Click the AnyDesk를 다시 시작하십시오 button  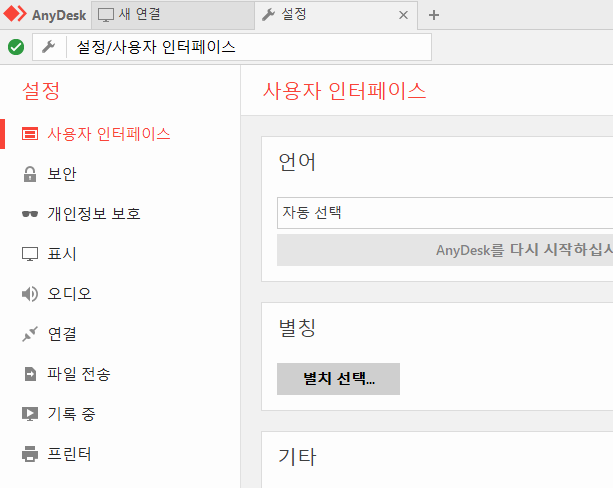445,250
